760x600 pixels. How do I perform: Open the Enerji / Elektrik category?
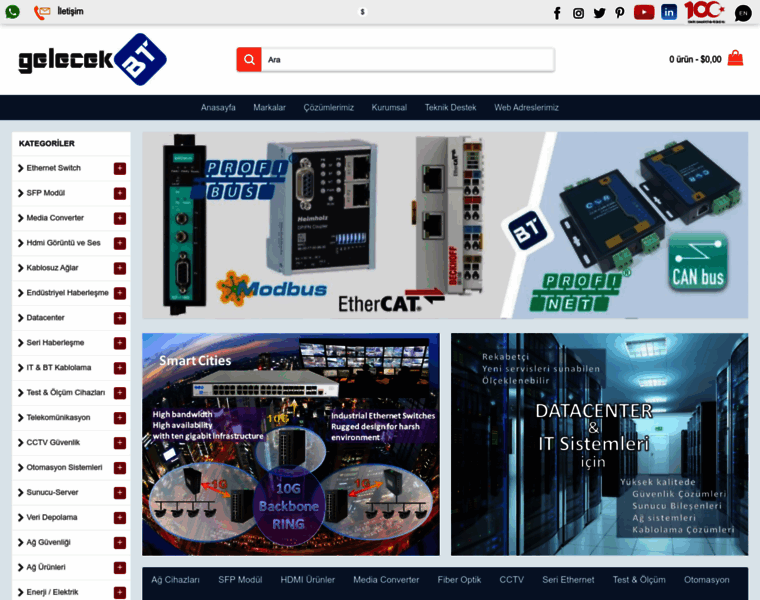(x=52, y=592)
